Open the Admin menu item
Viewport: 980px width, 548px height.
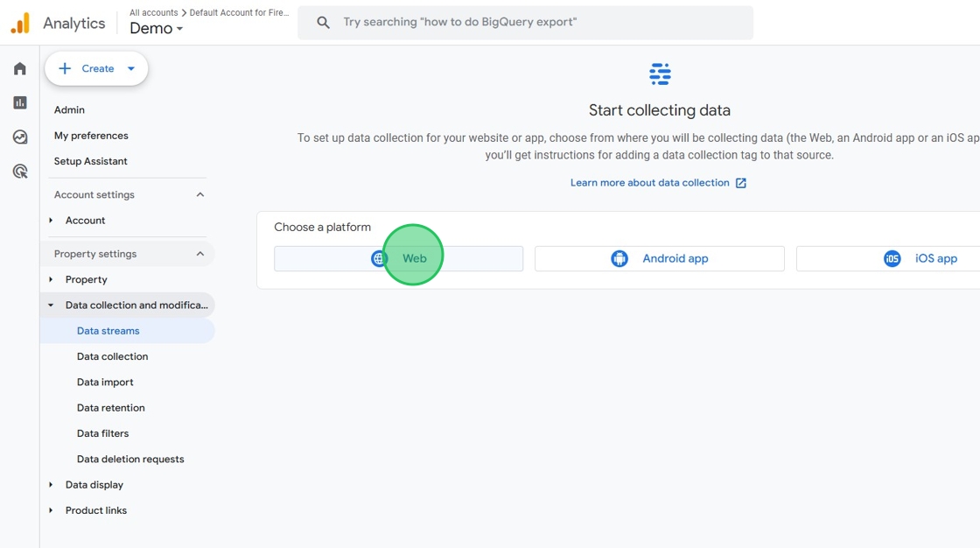[x=69, y=109]
